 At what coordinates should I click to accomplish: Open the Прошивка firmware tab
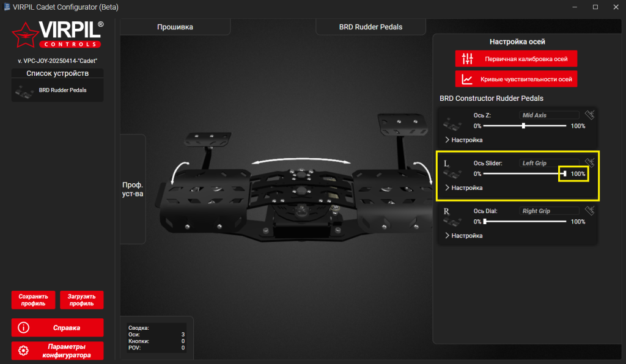click(175, 27)
